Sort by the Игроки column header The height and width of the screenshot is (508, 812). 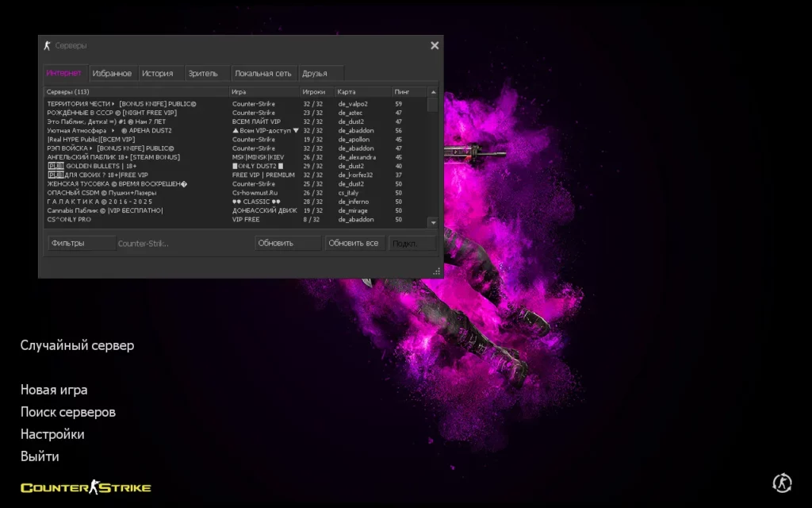[315, 92]
